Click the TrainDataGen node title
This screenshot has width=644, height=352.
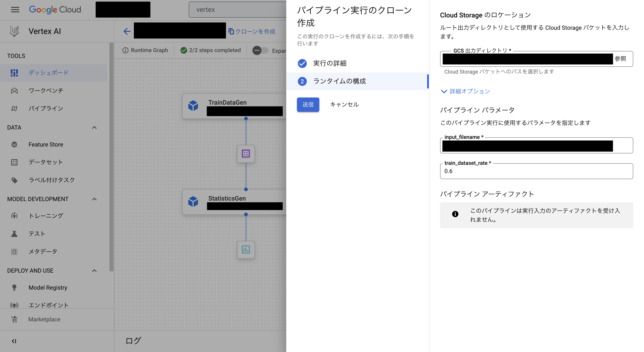227,102
